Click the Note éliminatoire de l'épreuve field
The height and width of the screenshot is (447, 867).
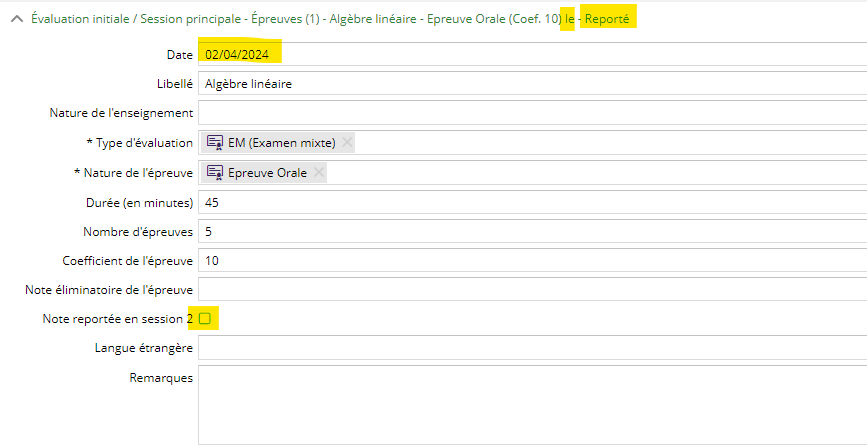[x=532, y=289]
